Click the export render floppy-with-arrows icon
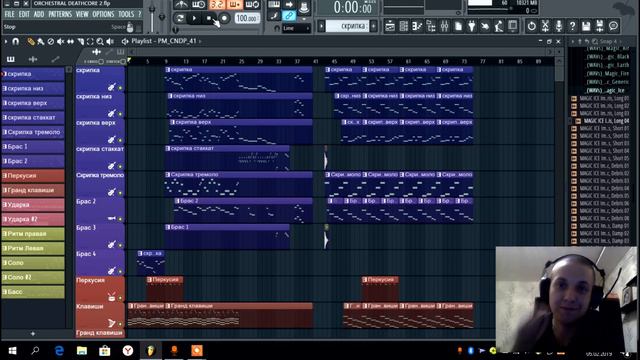This screenshot has width=640, height=360. pos(600,26)
